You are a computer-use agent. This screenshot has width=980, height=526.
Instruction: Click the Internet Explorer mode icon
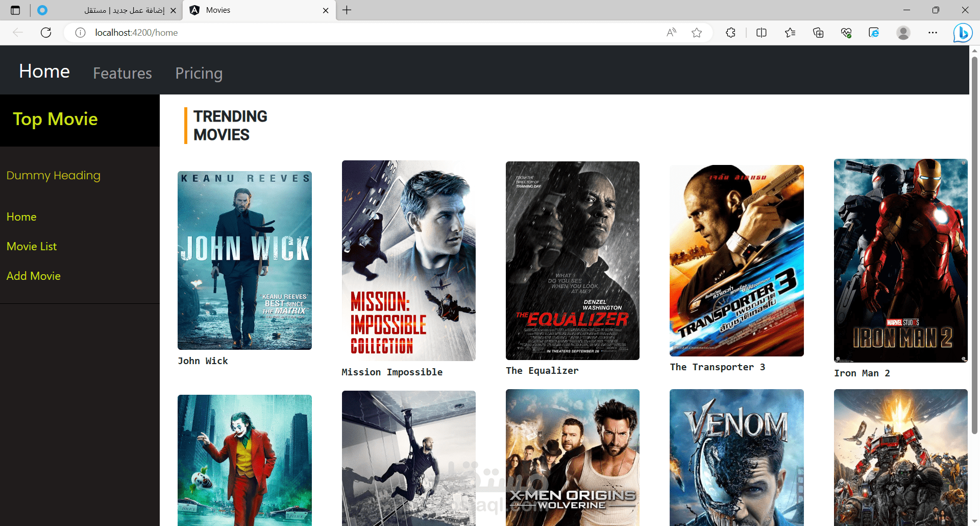(x=874, y=33)
